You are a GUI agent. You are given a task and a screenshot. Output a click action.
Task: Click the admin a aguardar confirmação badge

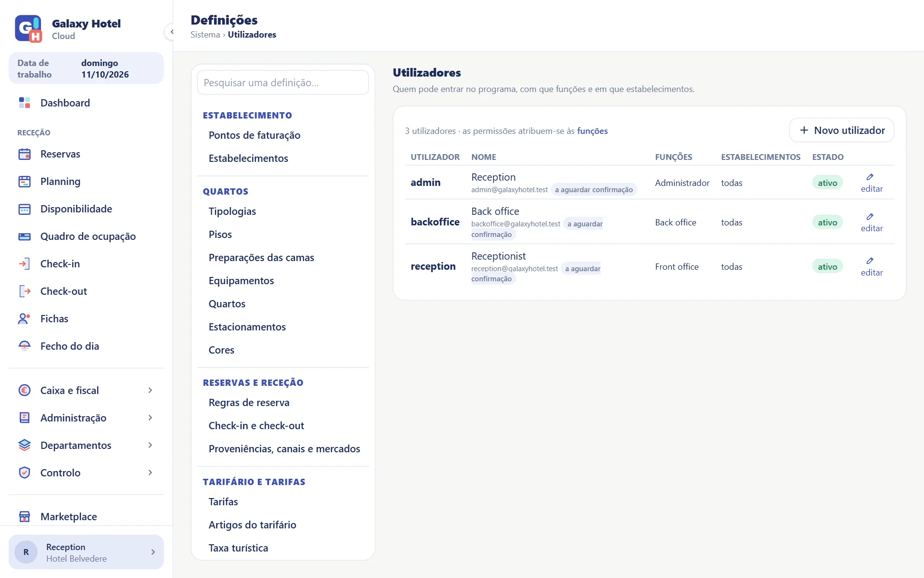coord(594,190)
